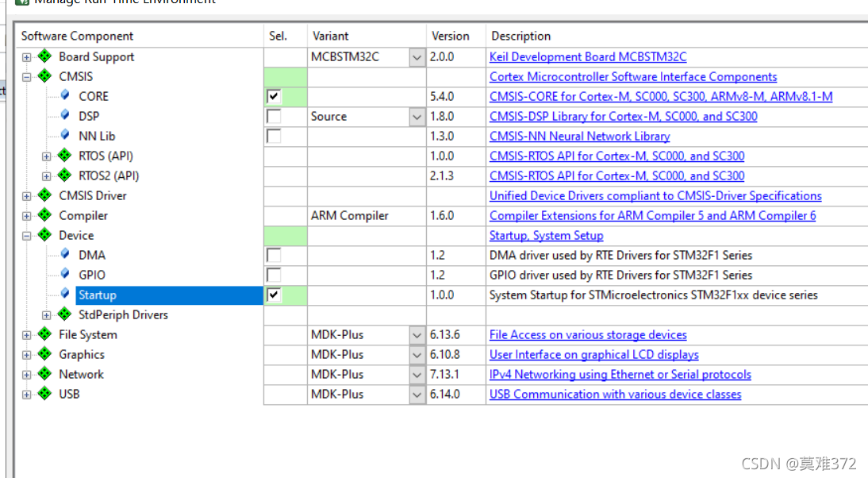Screen dimensions: 868x478
Task: Open the File System MDK-Plus dropdown
Action: tap(417, 335)
